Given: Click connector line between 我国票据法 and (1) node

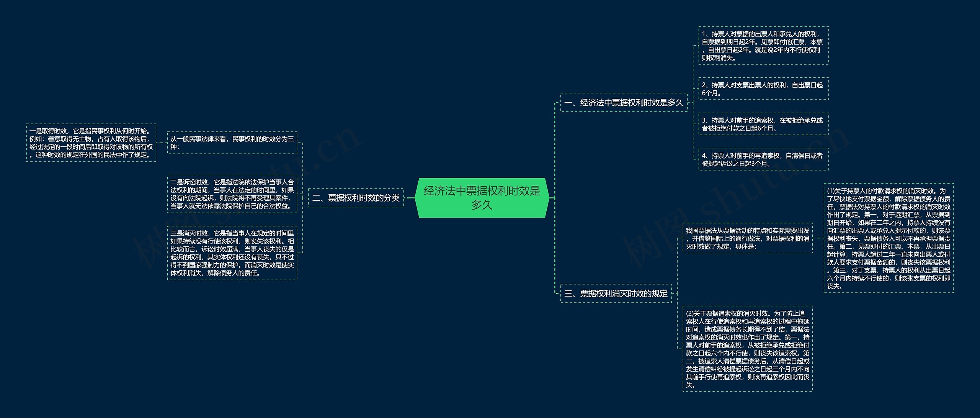Looking at the screenshot, I should 818,238.
